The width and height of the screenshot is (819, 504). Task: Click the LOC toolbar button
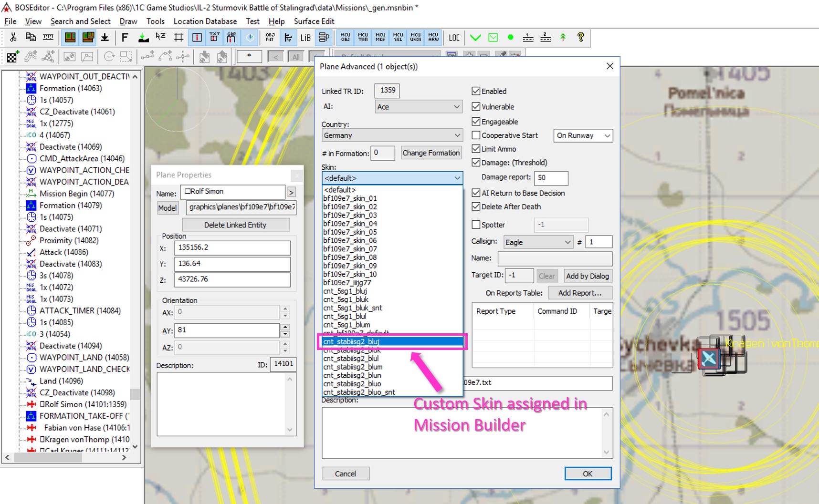point(454,38)
